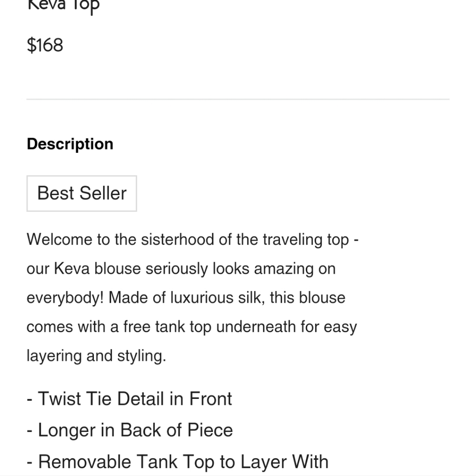The height and width of the screenshot is (476, 476).
Task: Click the Description heading
Action: (70, 144)
